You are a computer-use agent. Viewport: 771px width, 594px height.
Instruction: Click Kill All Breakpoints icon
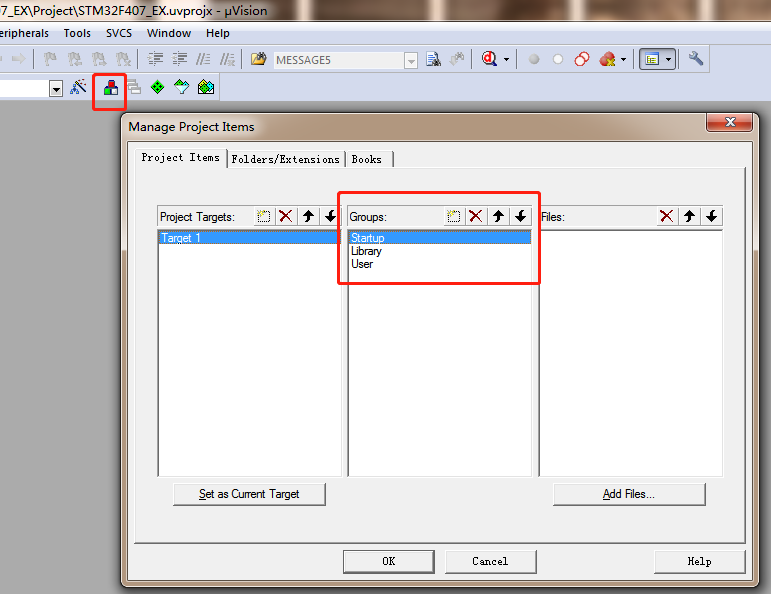click(x=608, y=59)
